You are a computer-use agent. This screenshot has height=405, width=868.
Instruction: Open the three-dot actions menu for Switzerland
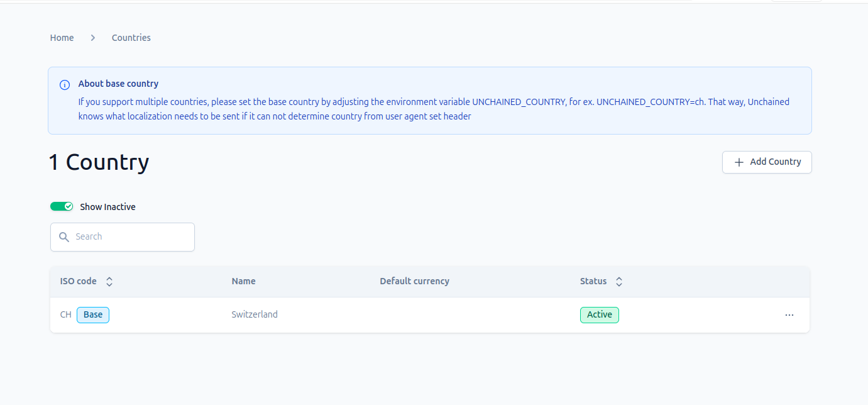(x=789, y=315)
